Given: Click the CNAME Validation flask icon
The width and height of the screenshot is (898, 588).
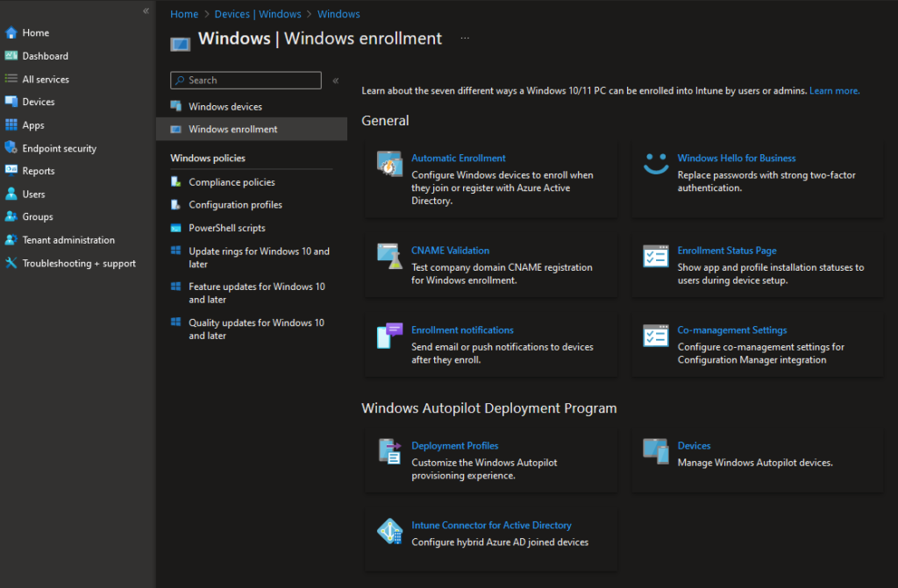Looking at the screenshot, I should [389, 256].
